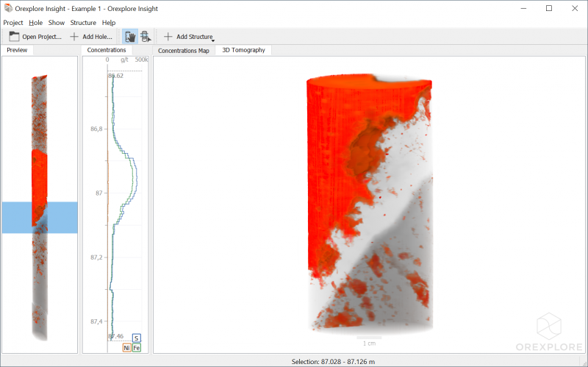
Task: Click the Open Project folder icon
Action: click(x=14, y=36)
